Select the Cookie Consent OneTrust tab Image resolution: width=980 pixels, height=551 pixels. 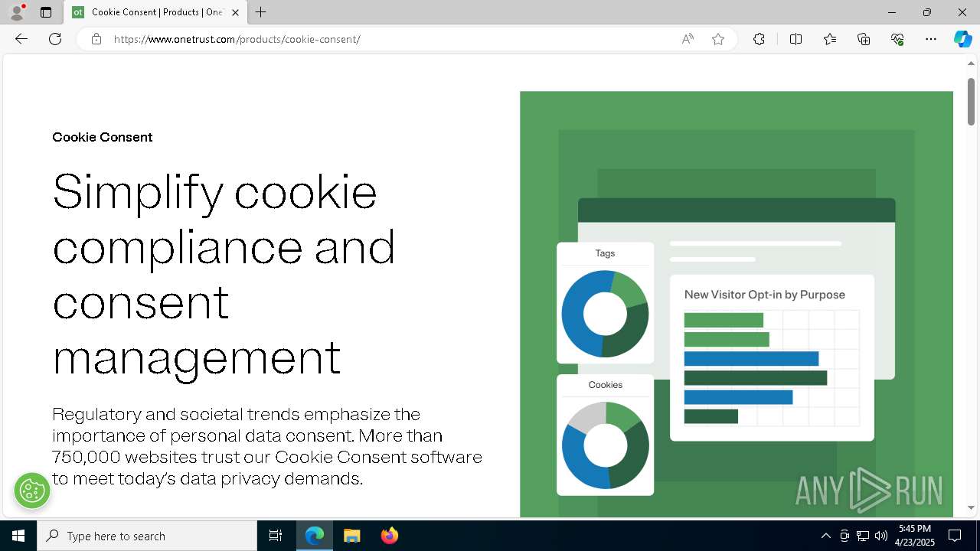click(155, 12)
